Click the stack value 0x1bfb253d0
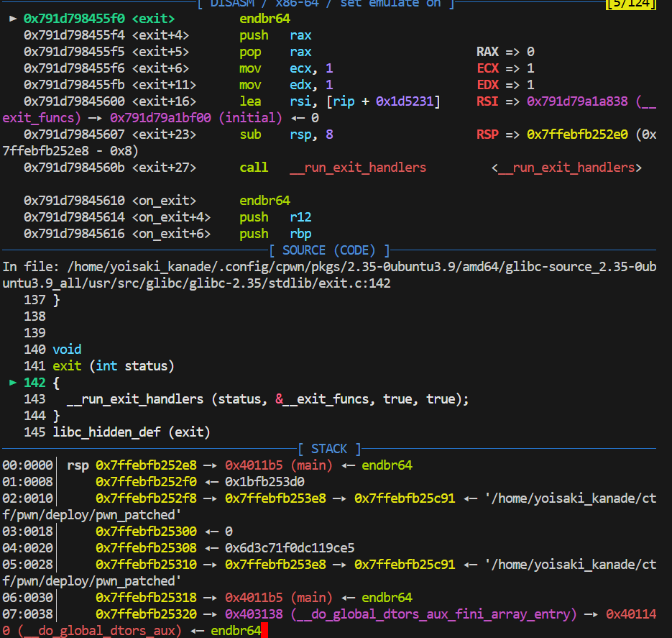This screenshot has height=638, width=672. (x=264, y=482)
